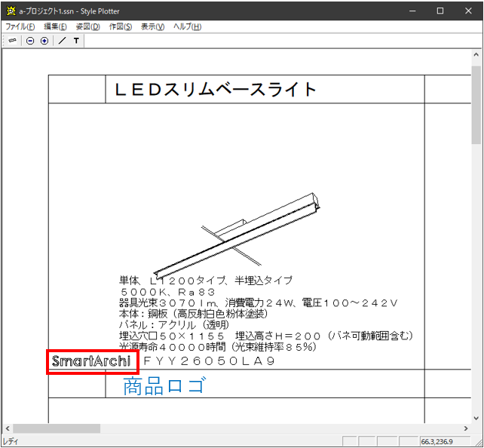484x448 pixels.
Task: Click the LEDスリムベースライト title text
Action: 216,90
